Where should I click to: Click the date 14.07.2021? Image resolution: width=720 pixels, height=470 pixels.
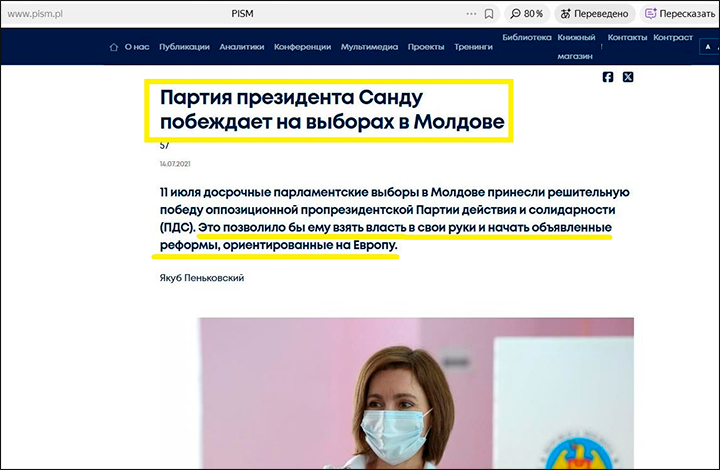click(x=175, y=164)
